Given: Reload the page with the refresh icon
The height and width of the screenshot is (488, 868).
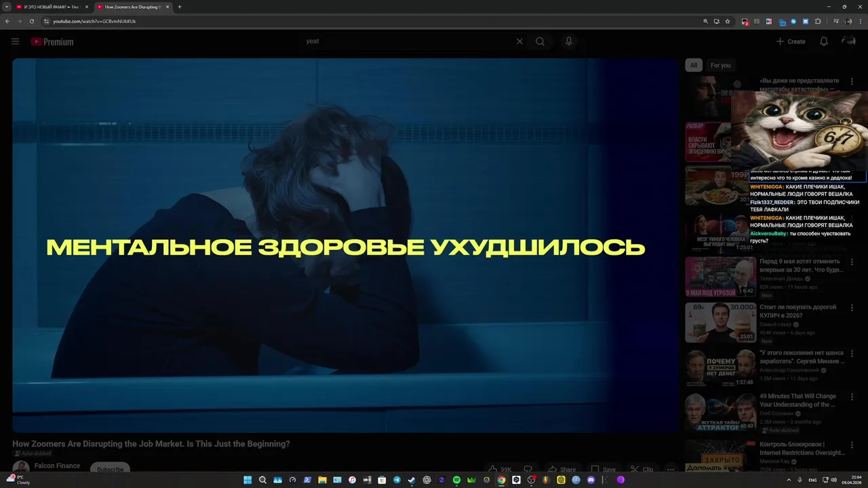Looking at the screenshot, I should (31, 21).
